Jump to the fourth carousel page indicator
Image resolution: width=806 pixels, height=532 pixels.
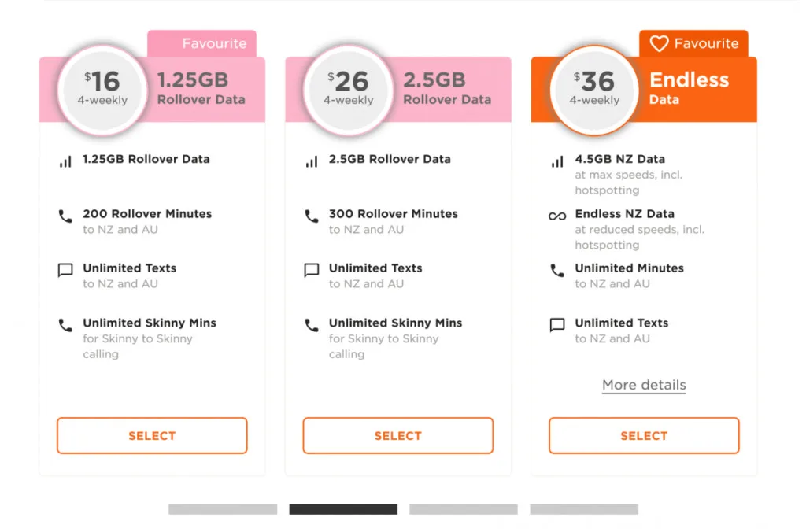coord(584,509)
